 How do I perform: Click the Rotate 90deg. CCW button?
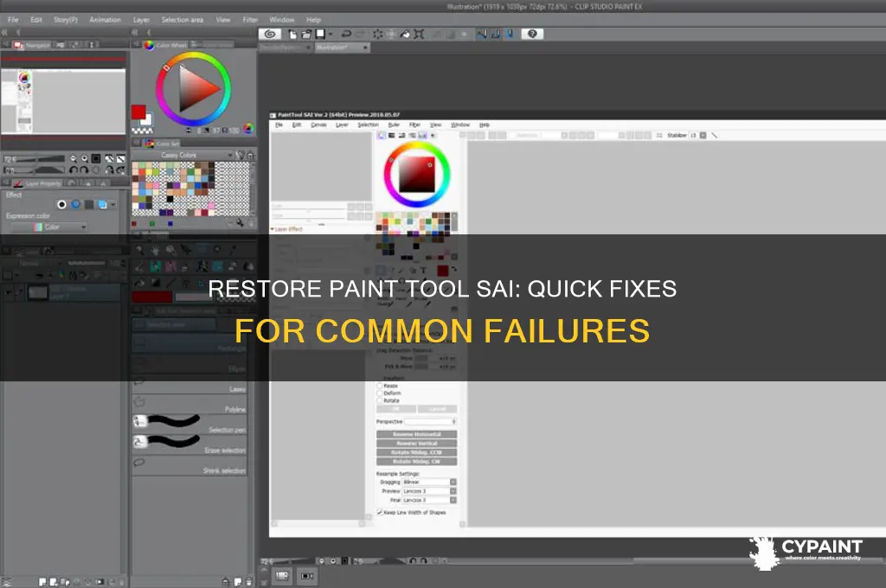coord(417,452)
